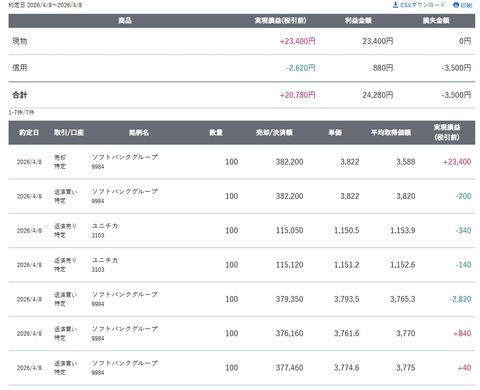Click the 取引/口座 column header
This screenshot has height=390, width=480.
pos(69,133)
